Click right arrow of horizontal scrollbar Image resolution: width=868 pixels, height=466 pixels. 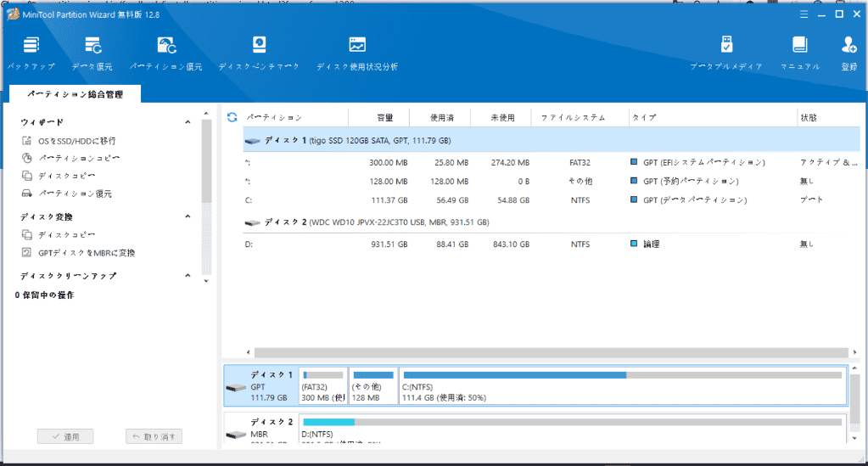coord(854,352)
